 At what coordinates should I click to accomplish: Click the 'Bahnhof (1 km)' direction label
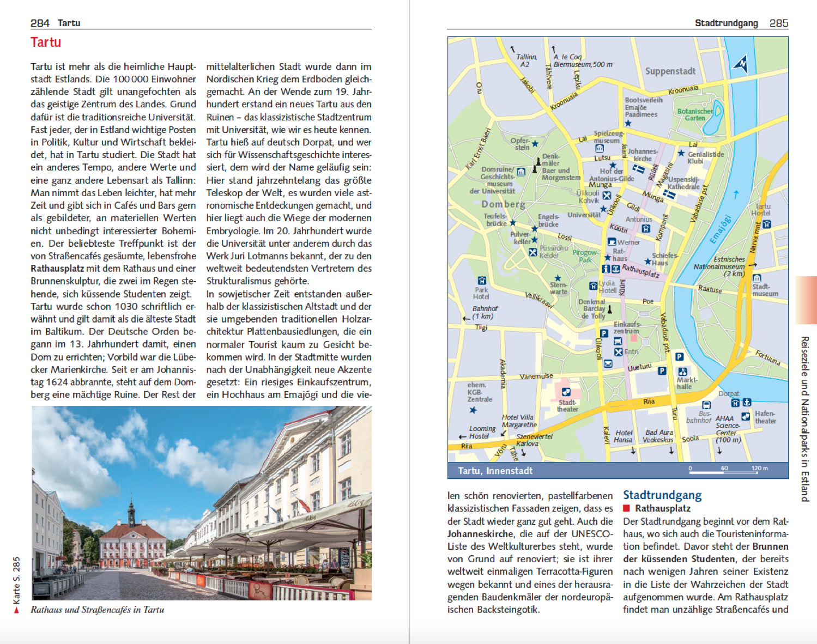(485, 312)
